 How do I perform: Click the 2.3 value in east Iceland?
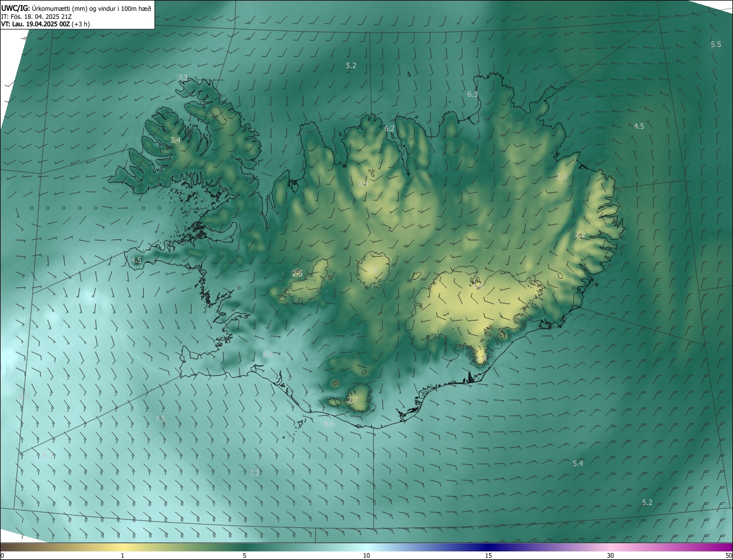tap(561, 176)
